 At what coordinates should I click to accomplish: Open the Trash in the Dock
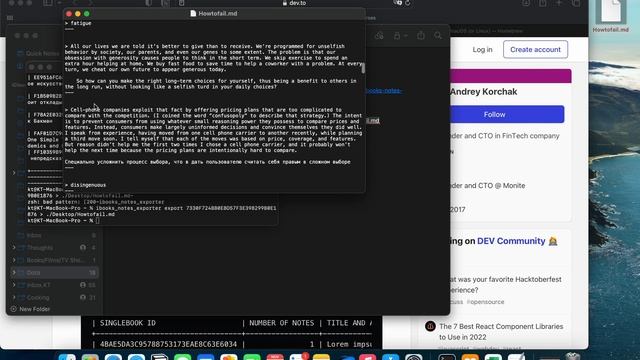click(x=573, y=356)
